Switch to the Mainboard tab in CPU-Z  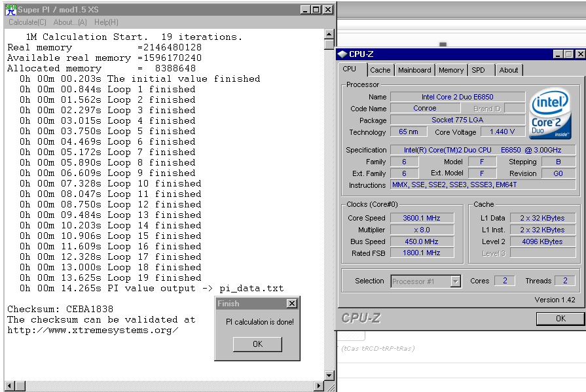point(414,70)
